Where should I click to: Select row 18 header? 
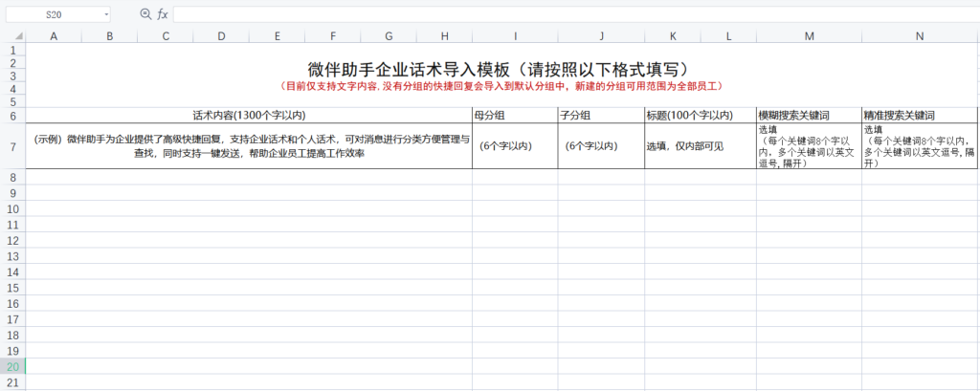click(13, 336)
